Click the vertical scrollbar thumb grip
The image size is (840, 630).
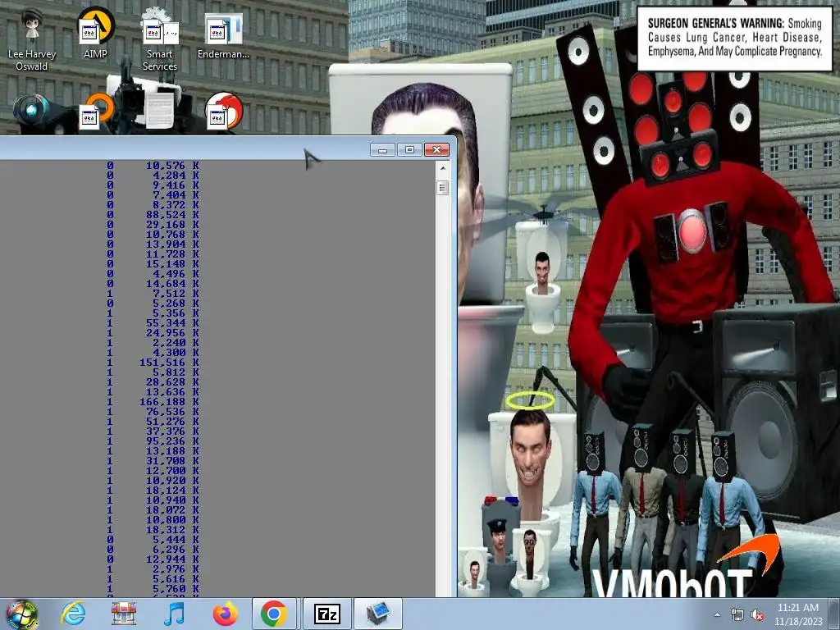(x=442, y=188)
